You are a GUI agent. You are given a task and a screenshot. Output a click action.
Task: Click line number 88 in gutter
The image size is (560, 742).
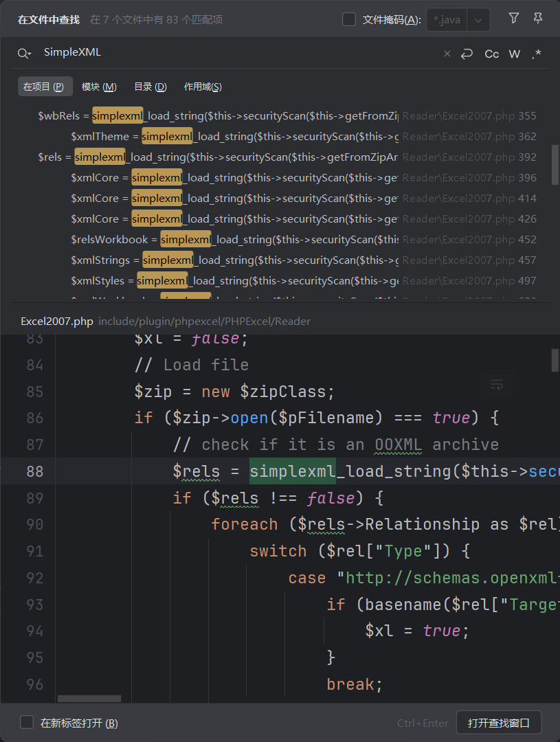(35, 471)
